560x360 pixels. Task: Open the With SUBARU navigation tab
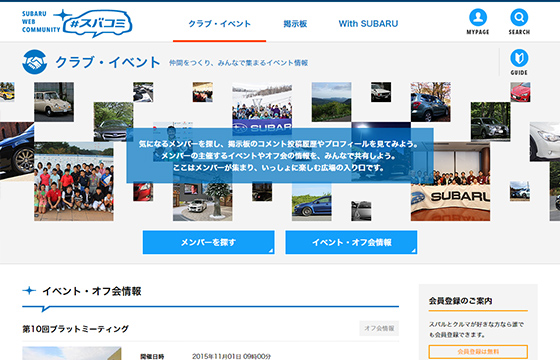tap(368, 24)
